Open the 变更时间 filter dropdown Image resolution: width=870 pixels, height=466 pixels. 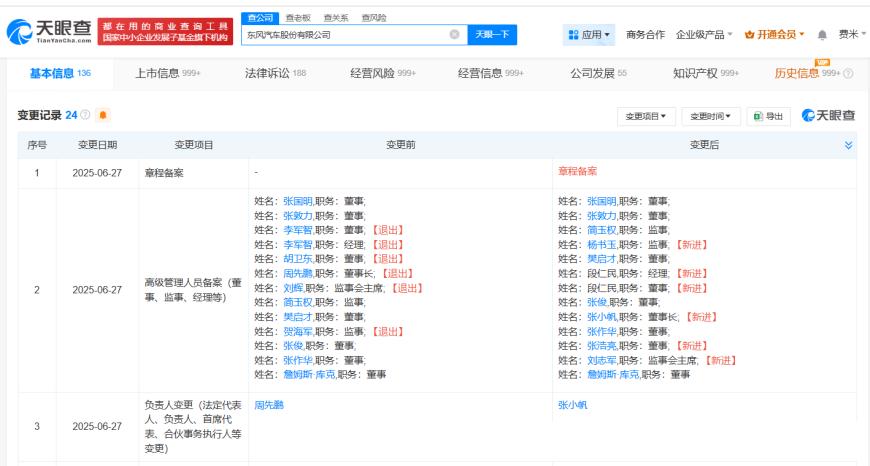(x=711, y=116)
